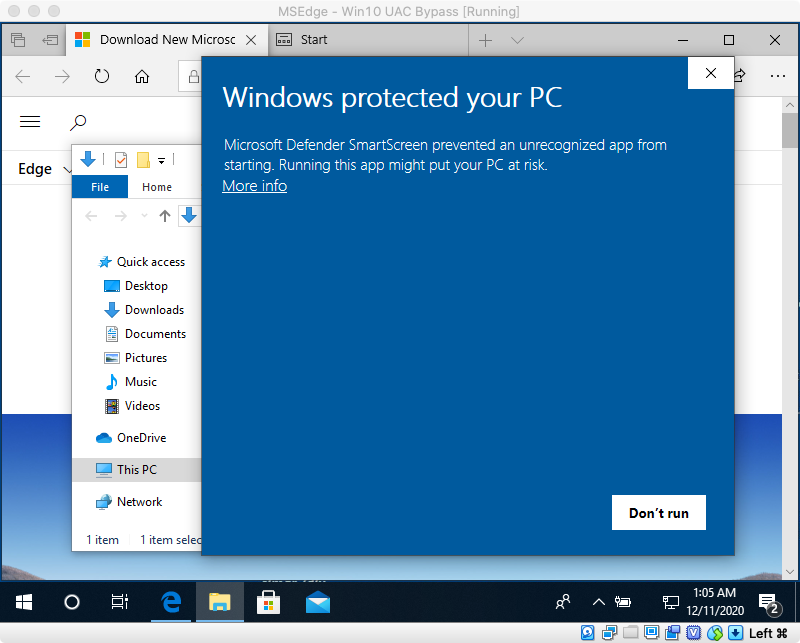Open recent locations dropdown in Explorer
The height and width of the screenshot is (643, 800).
[144, 216]
